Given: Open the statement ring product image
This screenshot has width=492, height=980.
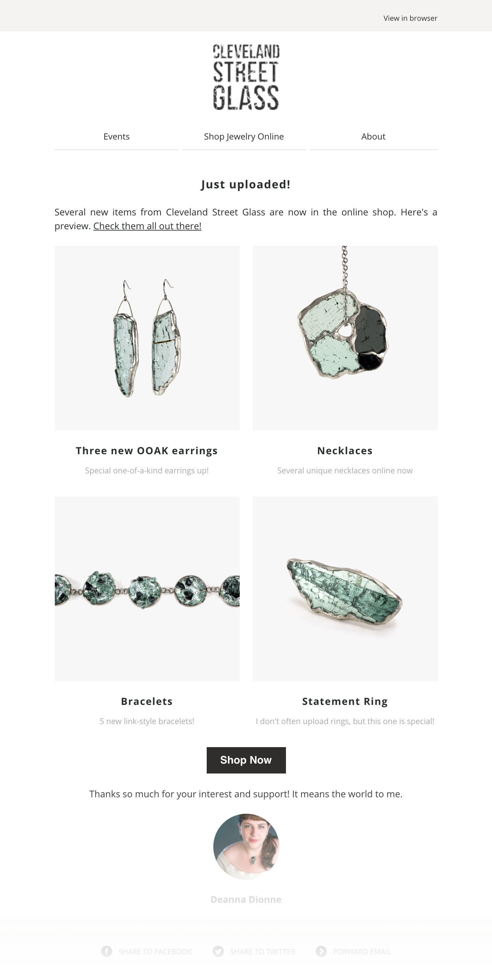Looking at the screenshot, I should 345,589.
